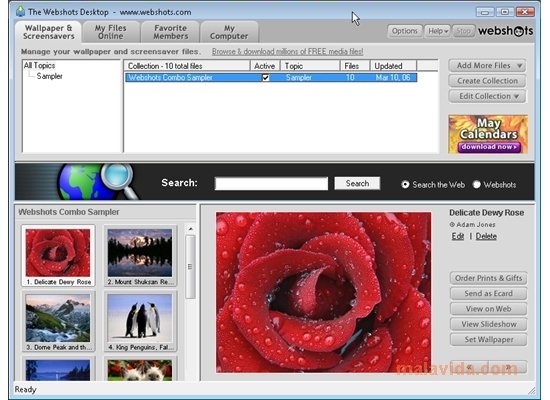This screenshot has width=550, height=400.
Task: Select the Search the Web radio button
Action: (405, 185)
